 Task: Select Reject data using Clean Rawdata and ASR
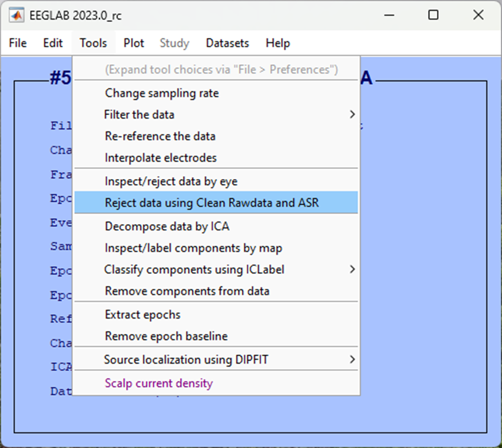pyautogui.click(x=211, y=203)
